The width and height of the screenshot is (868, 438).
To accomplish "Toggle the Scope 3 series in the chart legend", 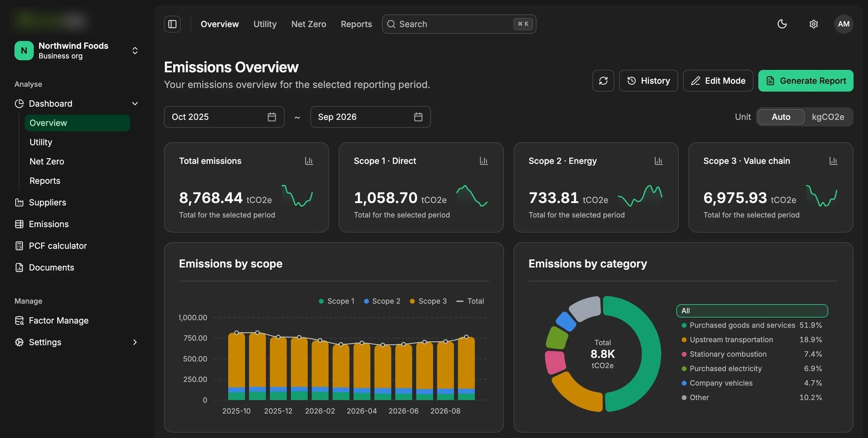I will [x=428, y=301].
